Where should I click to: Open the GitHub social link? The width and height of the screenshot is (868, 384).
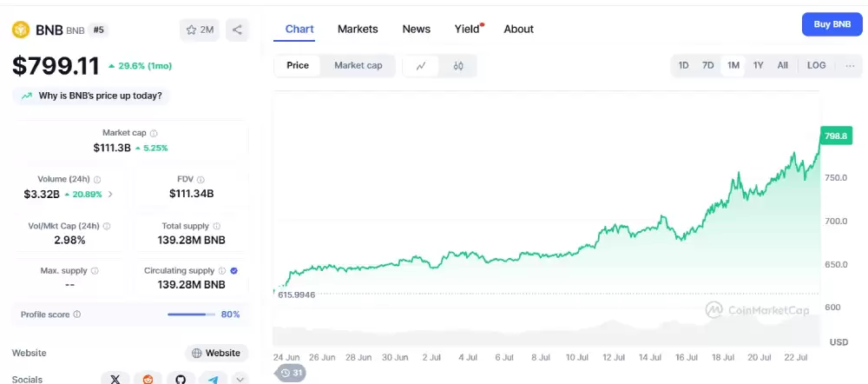point(181,379)
